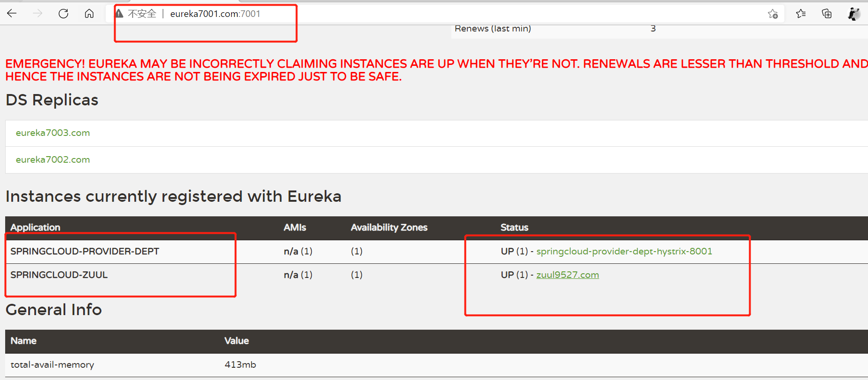Screen dimensions: 868x380
Task: Click n/a (1) in SPRINGCLOUD-ZUUL row
Action: point(298,275)
